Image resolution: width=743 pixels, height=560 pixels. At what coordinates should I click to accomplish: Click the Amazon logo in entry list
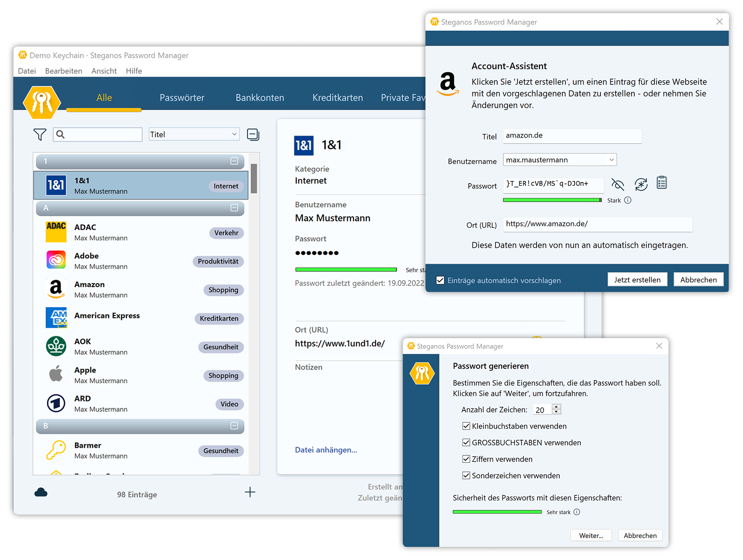coord(56,289)
